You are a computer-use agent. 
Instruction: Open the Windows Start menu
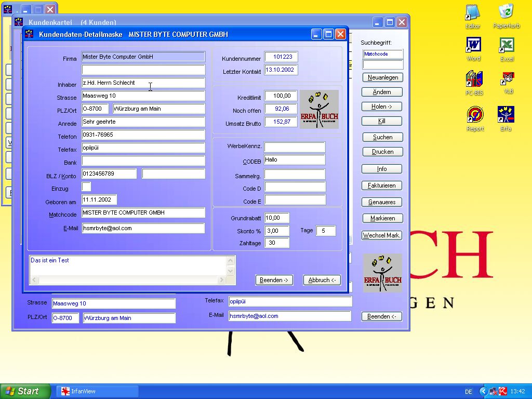tap(25, 391)
